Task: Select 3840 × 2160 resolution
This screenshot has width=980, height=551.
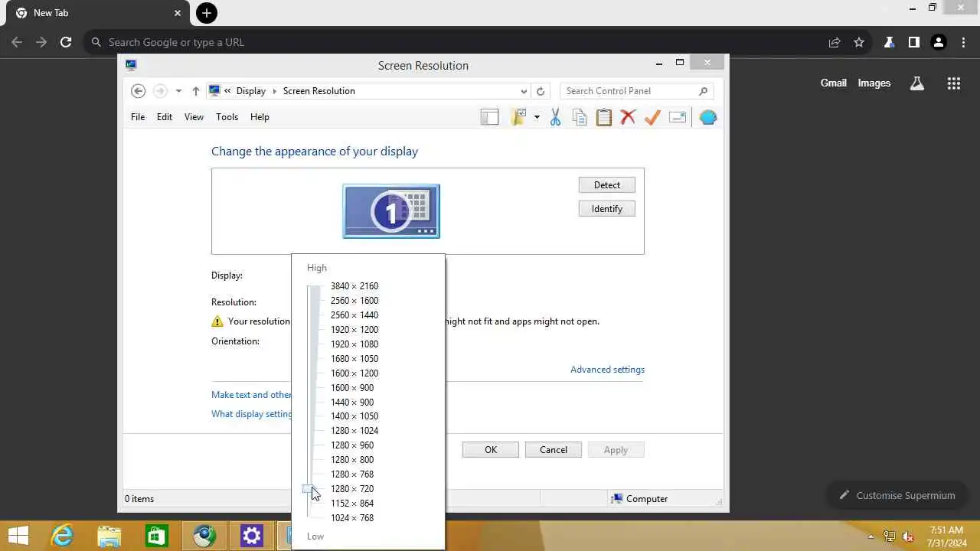Action: tap(354, 286)
